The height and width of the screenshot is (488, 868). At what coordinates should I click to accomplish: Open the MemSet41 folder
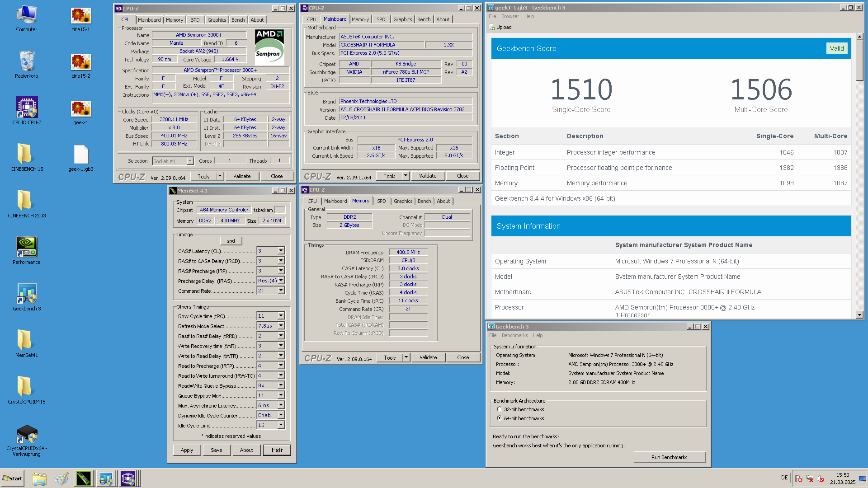[x=27, y=344]
